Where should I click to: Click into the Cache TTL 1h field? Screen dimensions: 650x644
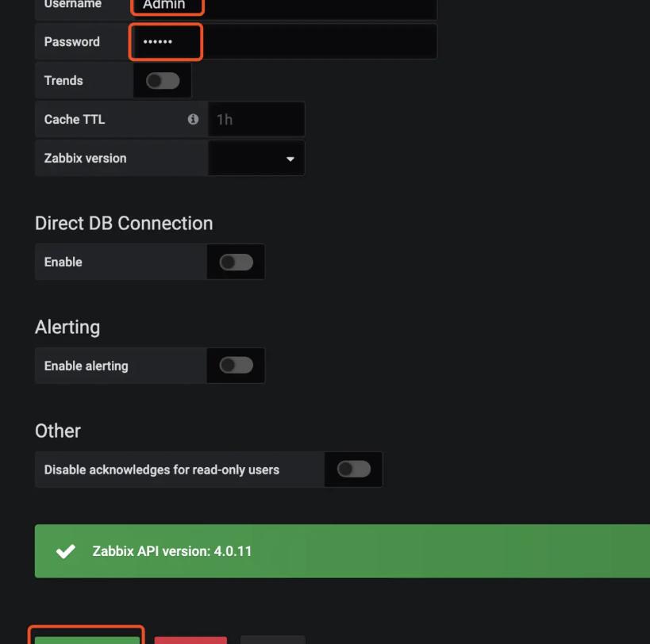256,120
